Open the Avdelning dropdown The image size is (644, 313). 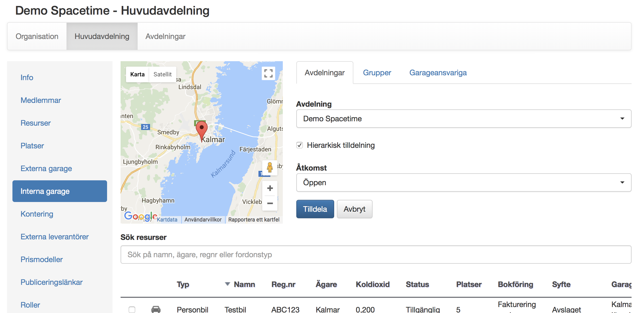(x=464, y=119)
